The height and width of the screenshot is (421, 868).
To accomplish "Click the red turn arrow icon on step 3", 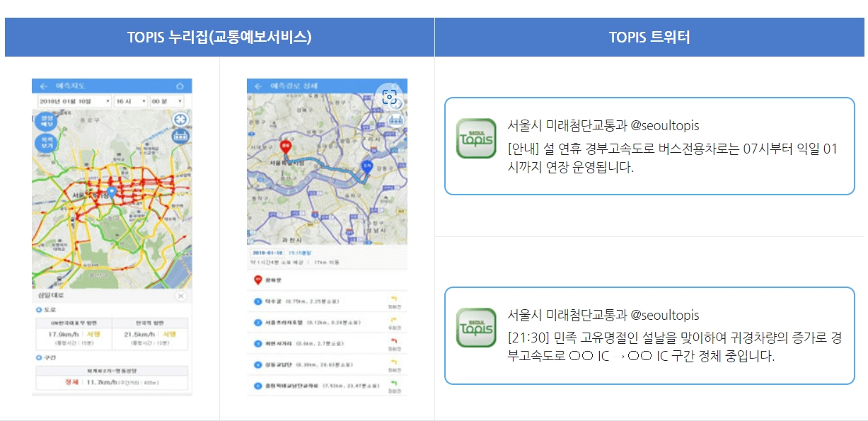I will pos(394,341).
